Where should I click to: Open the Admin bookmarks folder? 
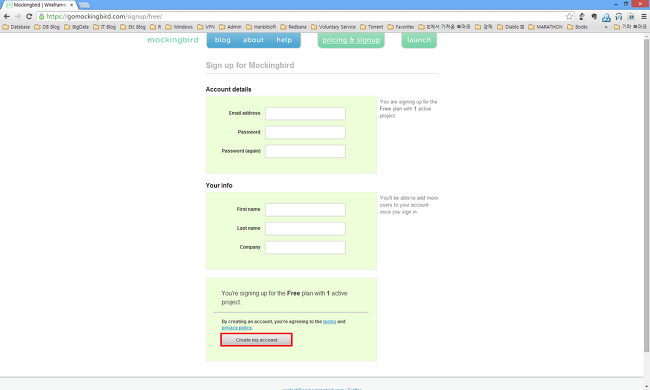click(x=230, y=27)
